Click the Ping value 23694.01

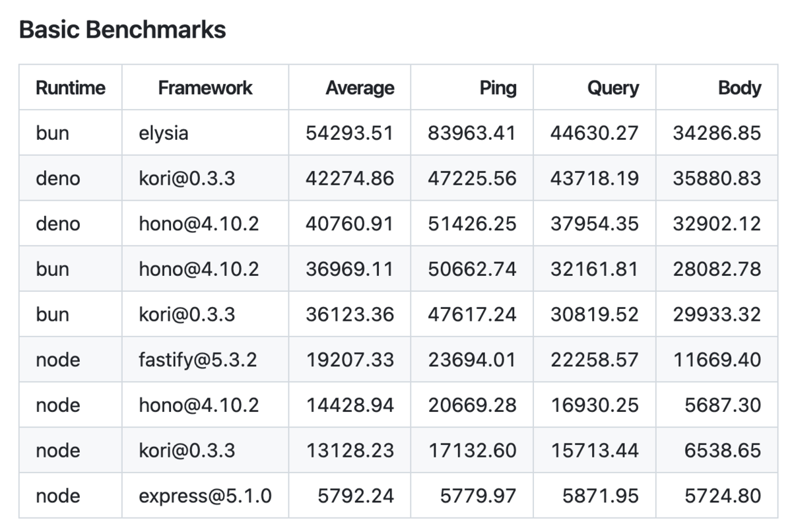(x=472, y=360)
